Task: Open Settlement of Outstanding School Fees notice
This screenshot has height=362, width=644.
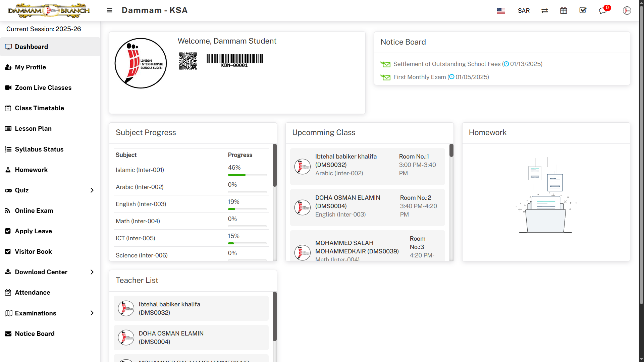Action: [447, 64]
